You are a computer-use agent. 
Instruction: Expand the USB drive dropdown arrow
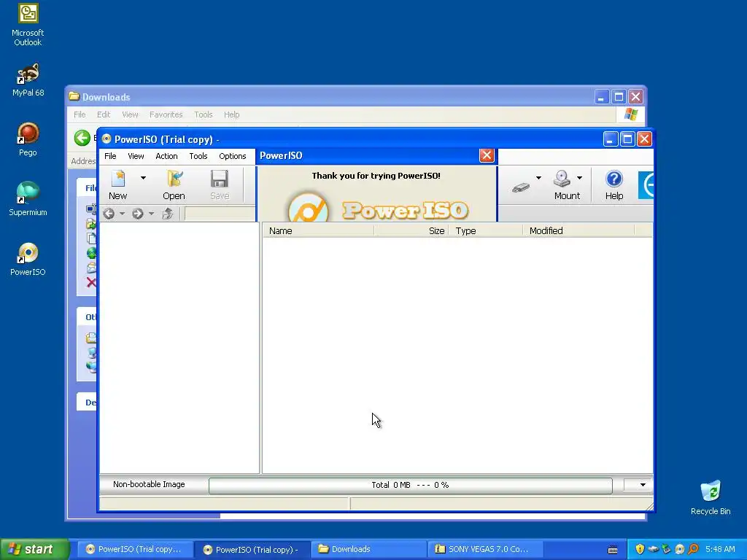tap(538, 178)
